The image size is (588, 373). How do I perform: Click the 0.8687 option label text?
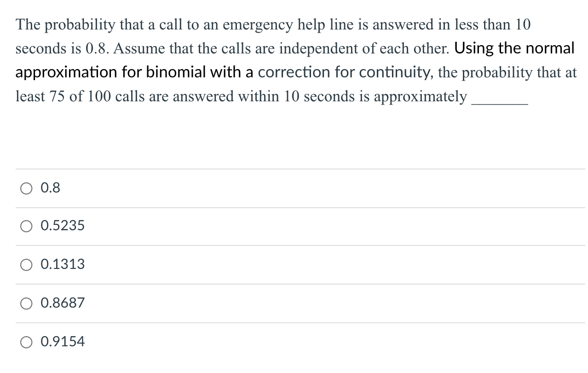(62, 303)
